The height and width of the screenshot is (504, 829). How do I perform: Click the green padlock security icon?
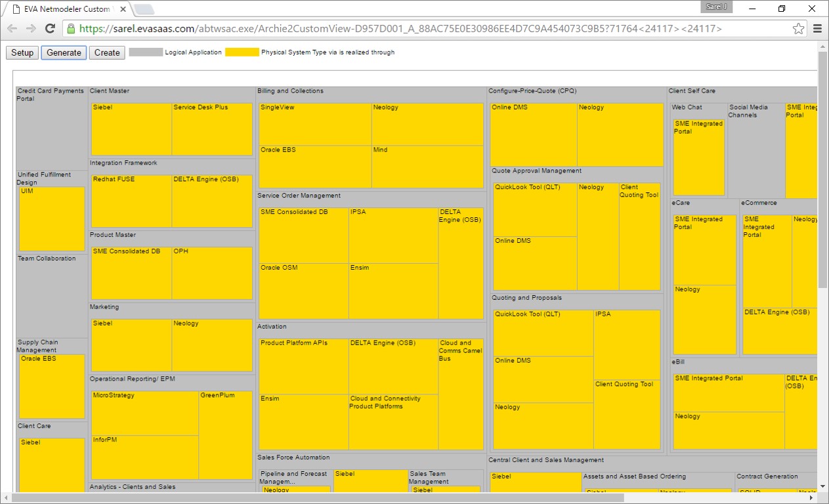pos(71,29)
